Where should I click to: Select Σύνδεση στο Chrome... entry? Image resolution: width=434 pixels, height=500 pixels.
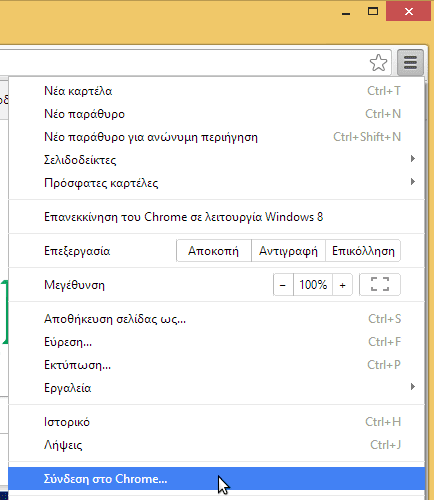click(217, 479)
